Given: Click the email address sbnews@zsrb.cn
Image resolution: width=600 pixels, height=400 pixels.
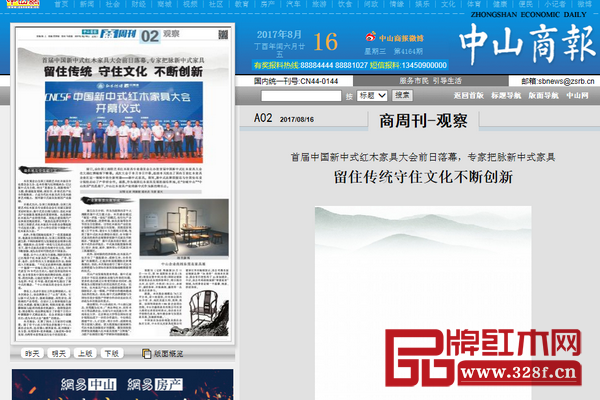Looking at the screenshot, I should (x=566, y=81).
